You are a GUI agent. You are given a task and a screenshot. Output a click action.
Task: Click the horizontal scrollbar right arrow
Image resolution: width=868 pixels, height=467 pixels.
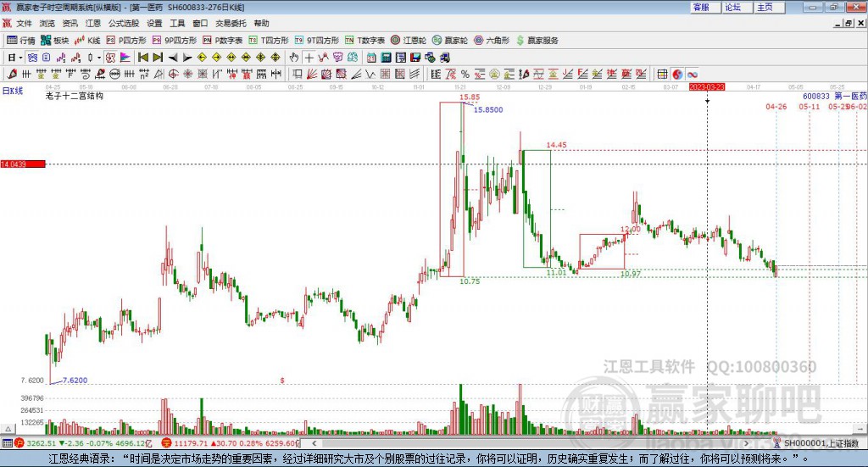(x=746, y=443)
